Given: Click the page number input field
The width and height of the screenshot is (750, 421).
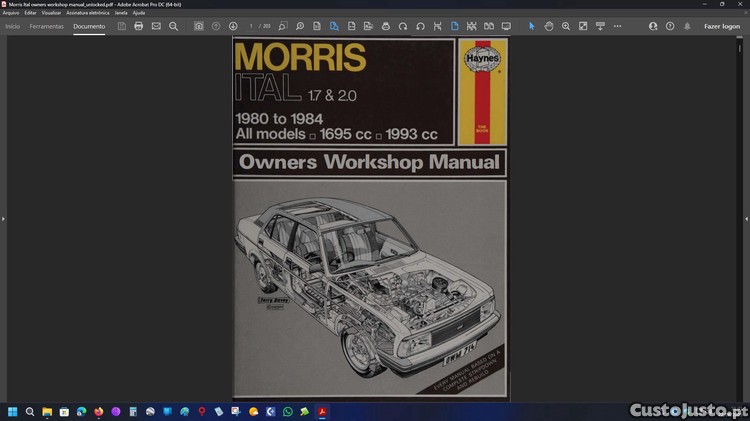Looking at the screenshot, I should coord(252,26).
